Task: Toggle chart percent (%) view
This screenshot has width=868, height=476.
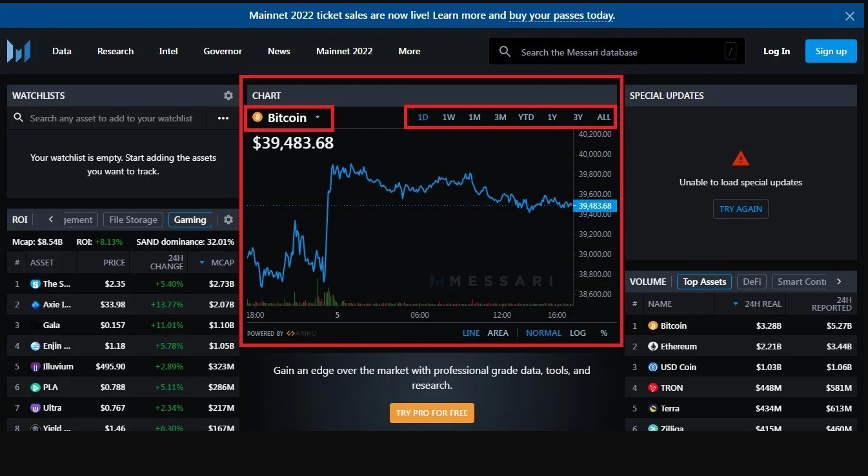Action: (x=604, y=333)
